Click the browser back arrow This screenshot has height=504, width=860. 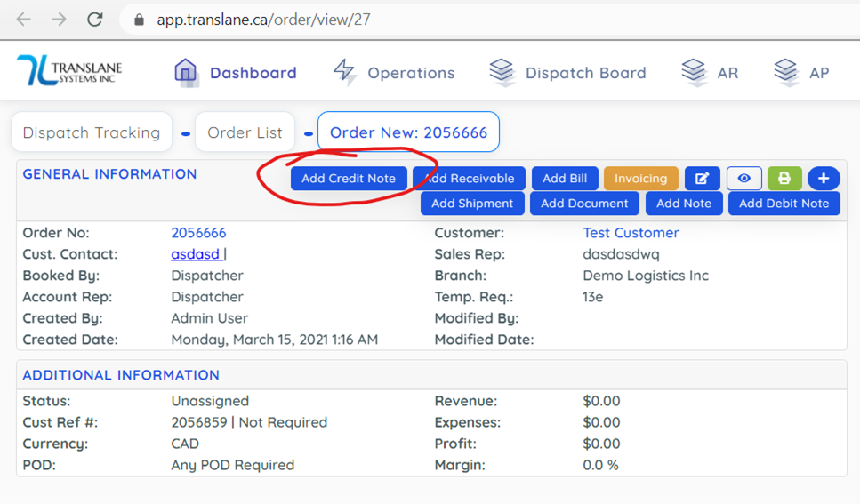point(24,20)
